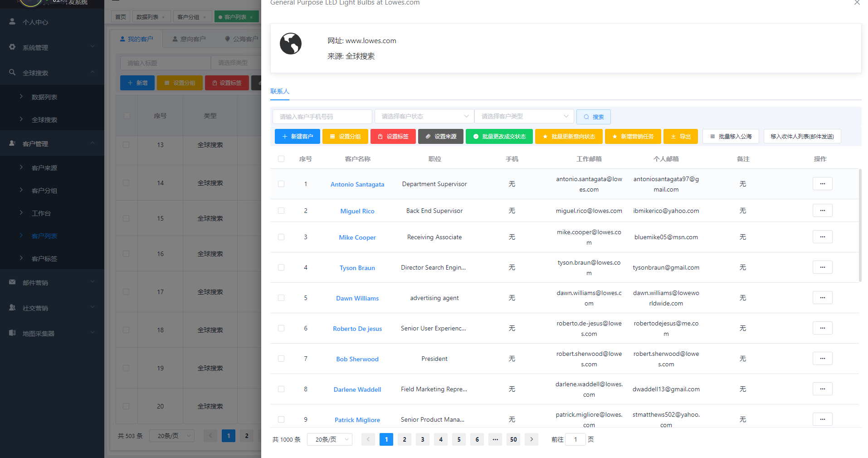Open more actions for Darlene Waddell
868x458 pixels.
tap(822, 389)
